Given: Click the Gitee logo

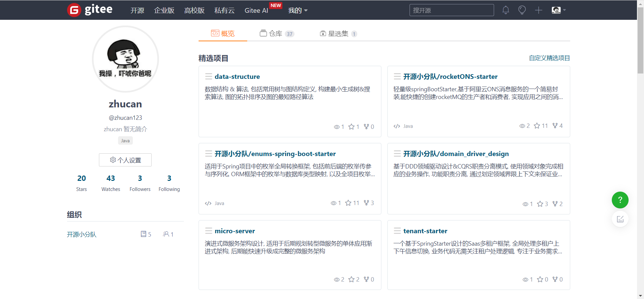Looking at the screenshot, I should point(90,10).
